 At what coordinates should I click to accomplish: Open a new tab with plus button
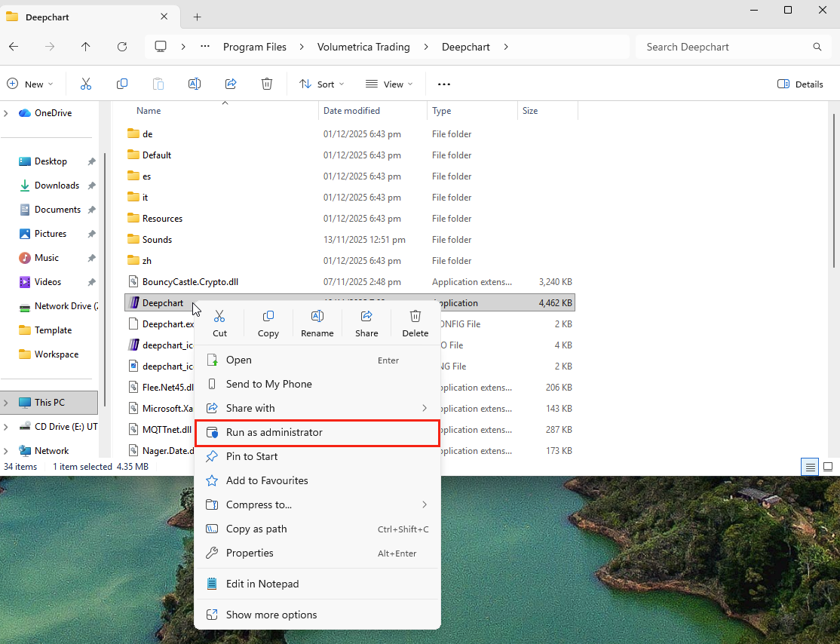pos(197,17)
